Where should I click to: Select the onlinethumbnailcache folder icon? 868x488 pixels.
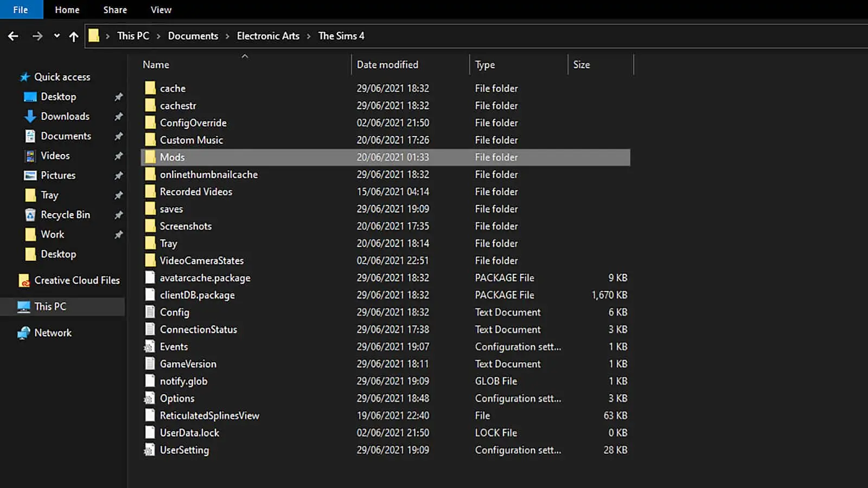click(150, 175)
